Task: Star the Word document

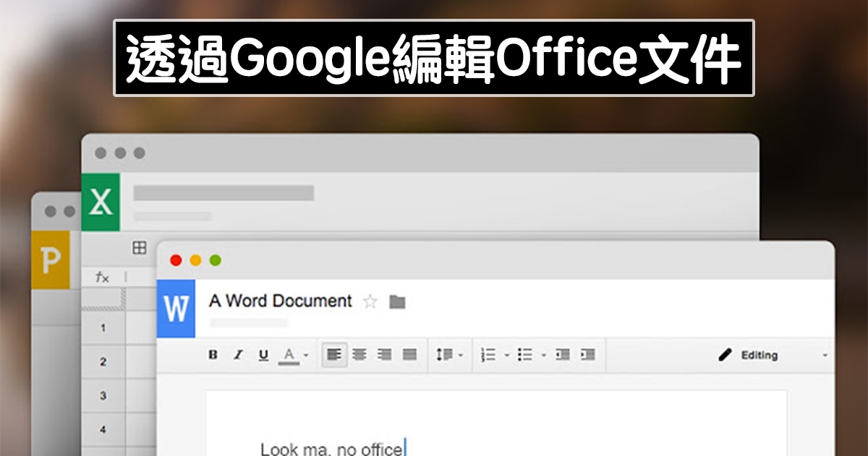Action: (x=370, y=302)
